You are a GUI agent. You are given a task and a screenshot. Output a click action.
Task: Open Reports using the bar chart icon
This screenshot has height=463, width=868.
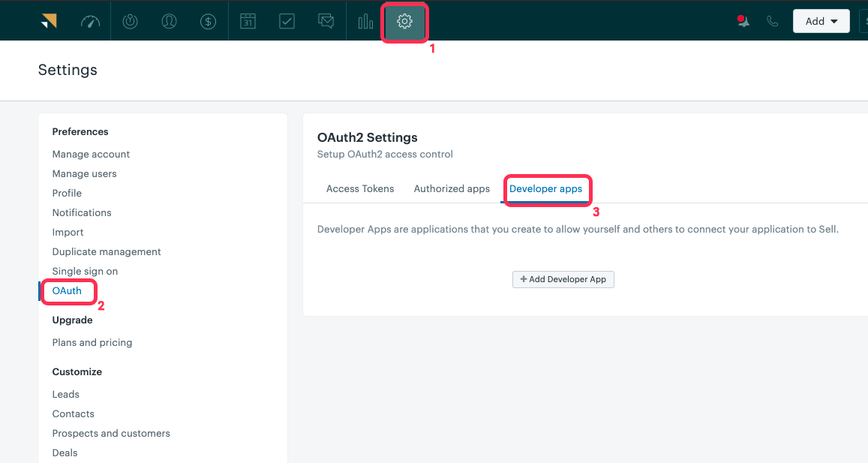[365, 21]
